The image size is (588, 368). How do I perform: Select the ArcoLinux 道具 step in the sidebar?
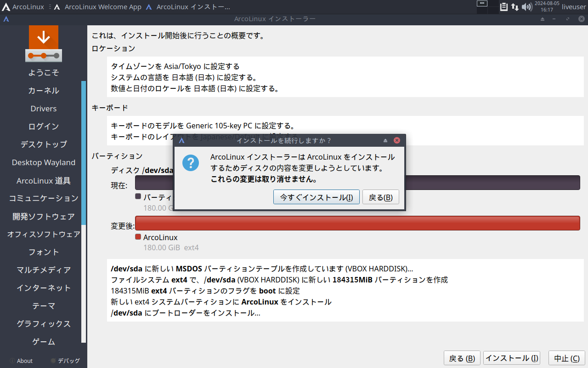click(44, 181)
